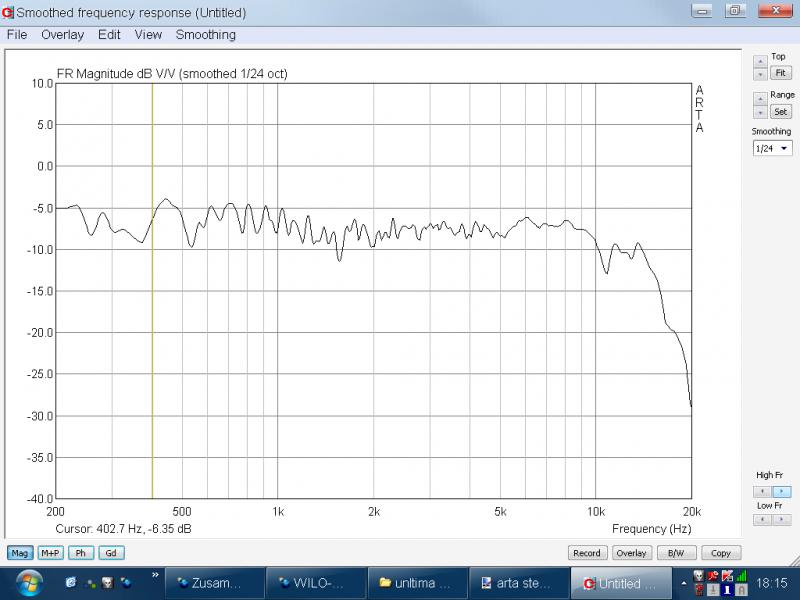The image size is (800, 600).
Task: Click the yellow cursor line at 402.7 Hz
Action: [152, 291]
